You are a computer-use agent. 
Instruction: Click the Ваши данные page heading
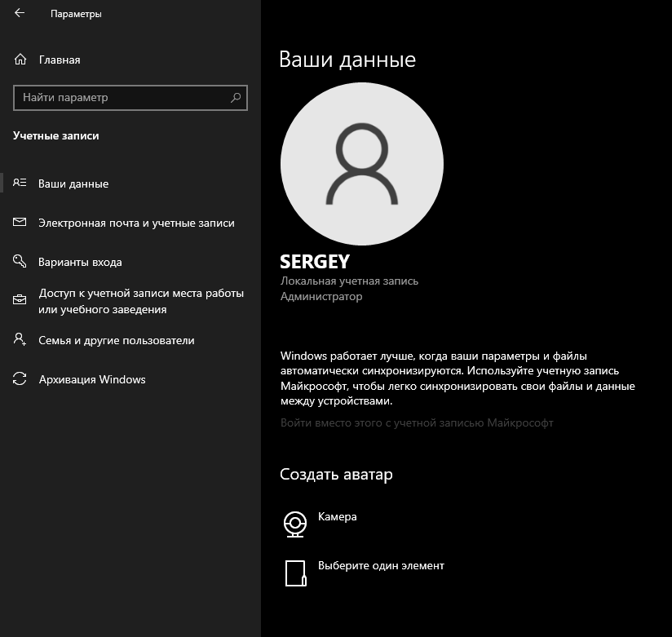pos(347,60)
